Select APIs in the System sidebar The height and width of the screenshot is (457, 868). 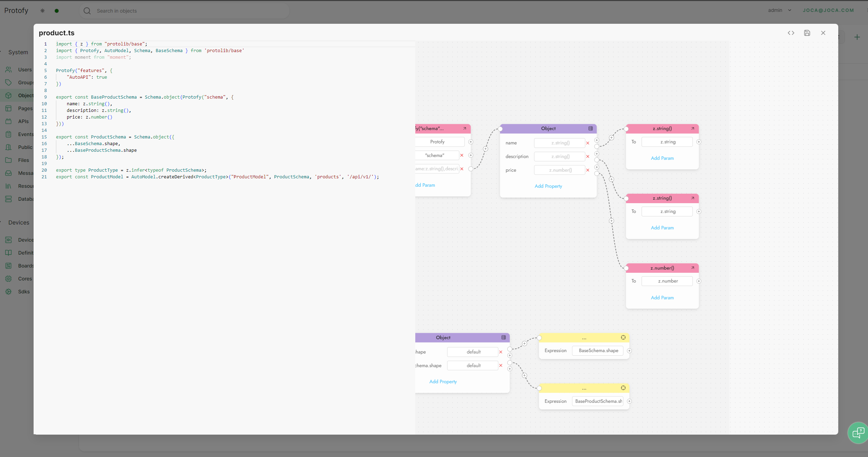[23, 121]
